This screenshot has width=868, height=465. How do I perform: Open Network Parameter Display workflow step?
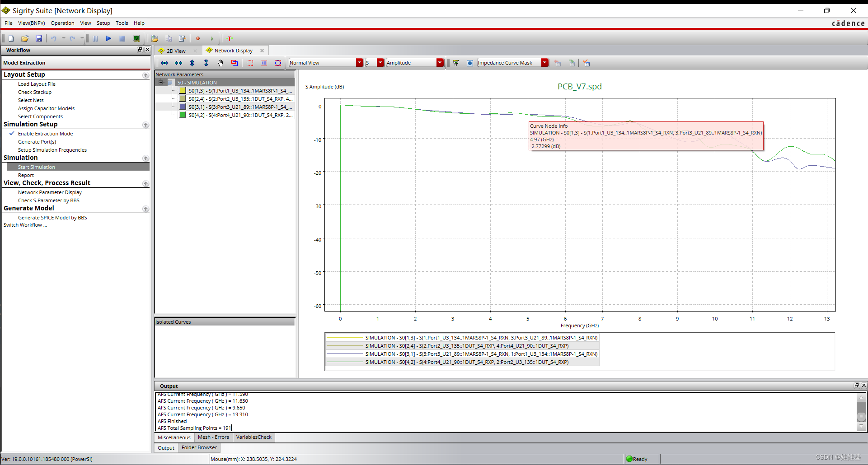tap(50, 192)
